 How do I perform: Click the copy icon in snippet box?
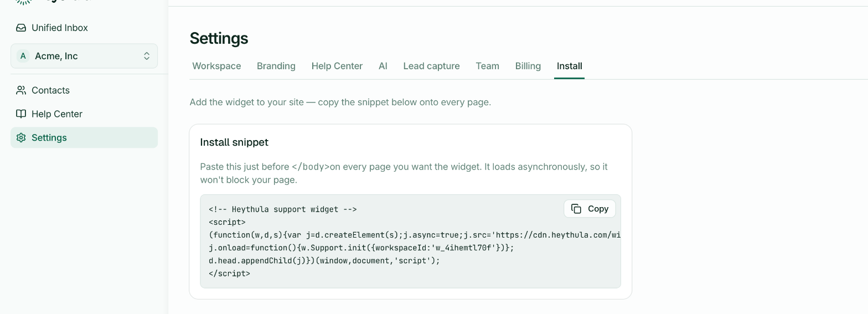coord(576,209)
